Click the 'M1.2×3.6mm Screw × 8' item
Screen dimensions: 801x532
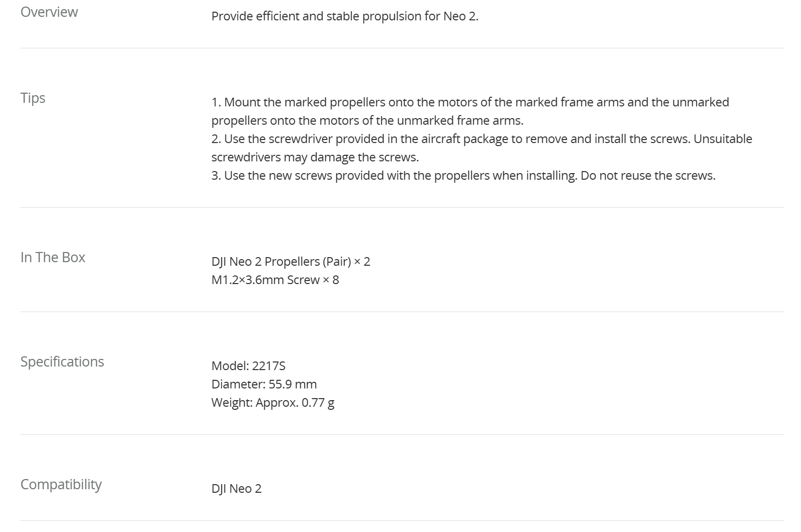(x=275, y=280)
